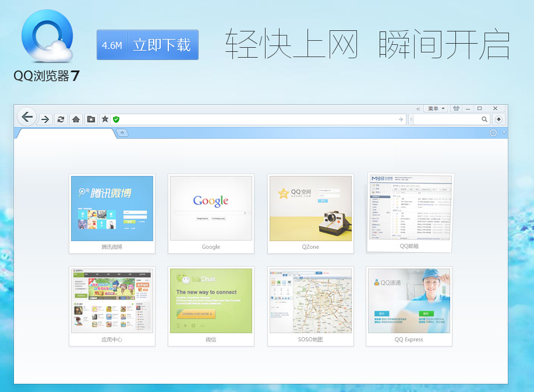Open the favorites folder icon

[91, 119]
